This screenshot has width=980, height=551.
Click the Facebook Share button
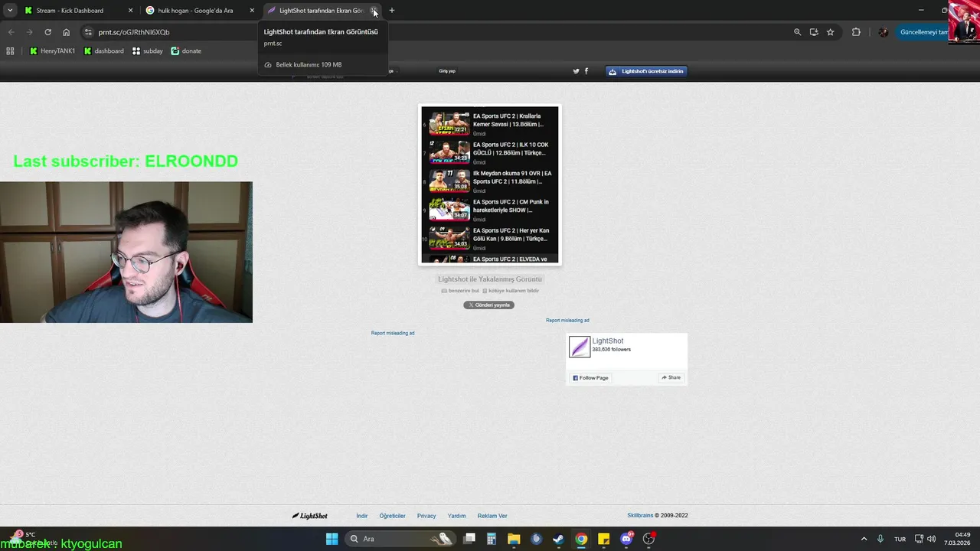coord(671,378)
